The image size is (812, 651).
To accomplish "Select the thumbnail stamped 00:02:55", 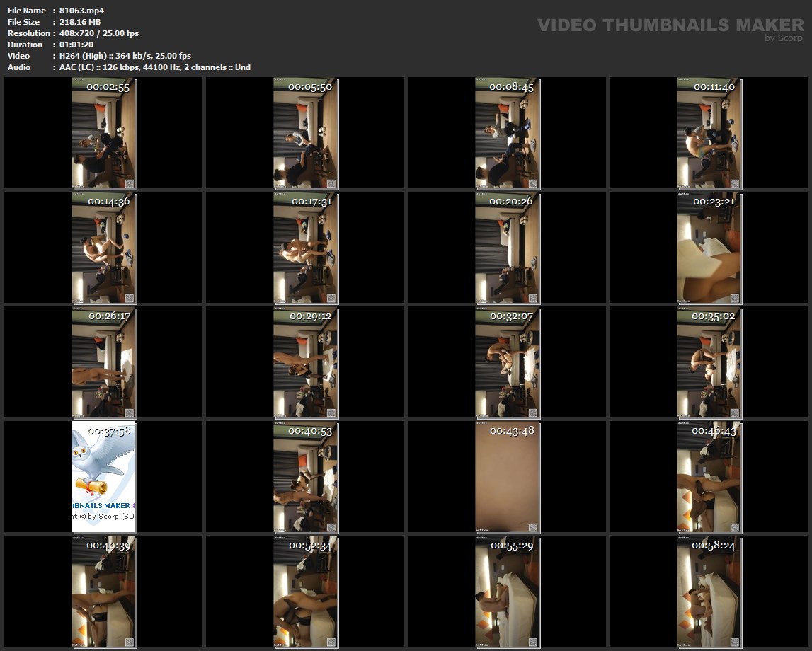I will pos(103,133).
